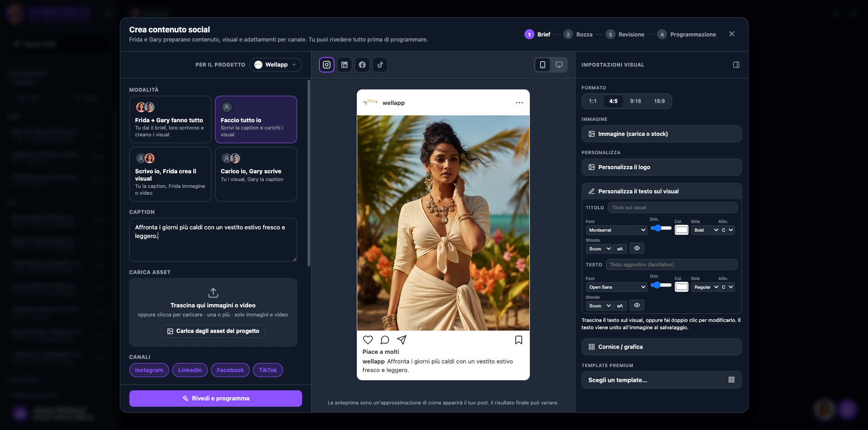Viewport: 868px width, 430px height.
Task: Click comment bubble icon in post preview
Action: pyautogui.click(x=385, y=340)
